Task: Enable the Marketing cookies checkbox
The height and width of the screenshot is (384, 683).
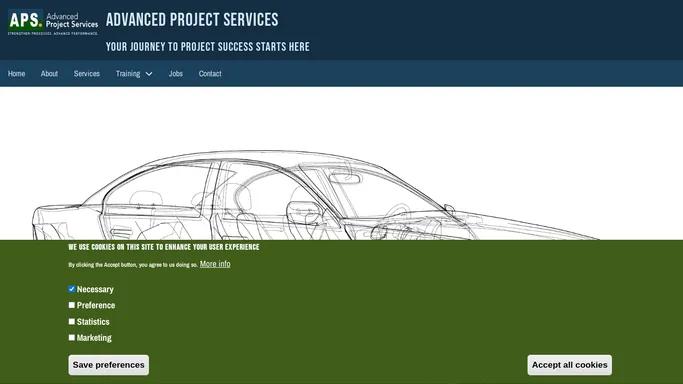Action: coord(72,337)
